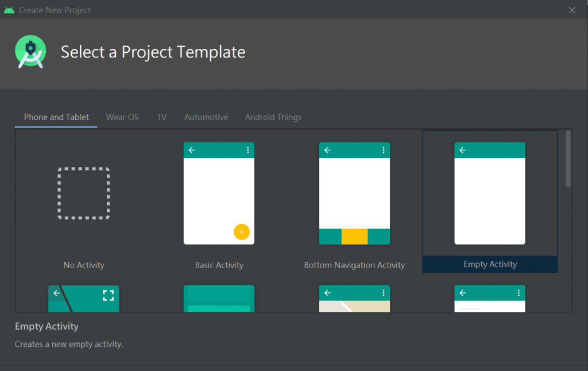Select the partially visible fullscreen activity template
Image resolution: width=588 pixels, height=371 pixels.
pos(84,299)
